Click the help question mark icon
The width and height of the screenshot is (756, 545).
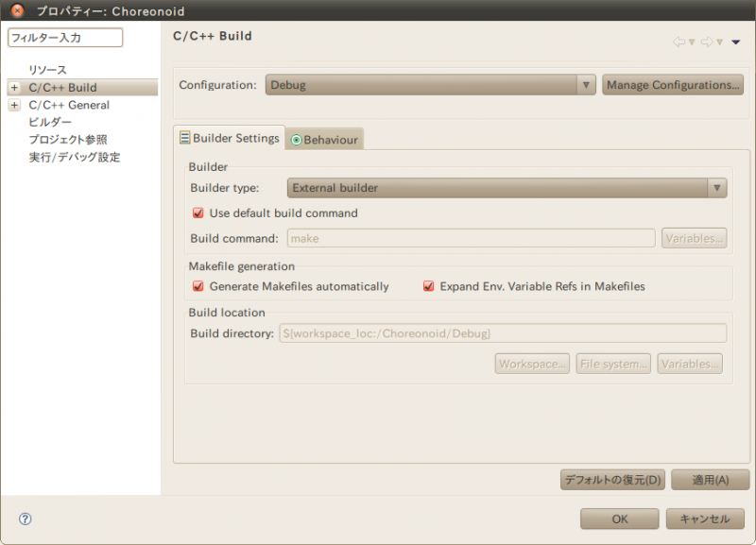pos(26,519)
